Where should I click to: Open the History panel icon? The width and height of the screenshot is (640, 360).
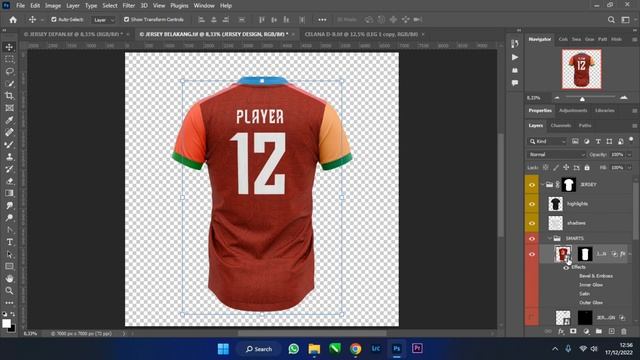pos(515,44)
